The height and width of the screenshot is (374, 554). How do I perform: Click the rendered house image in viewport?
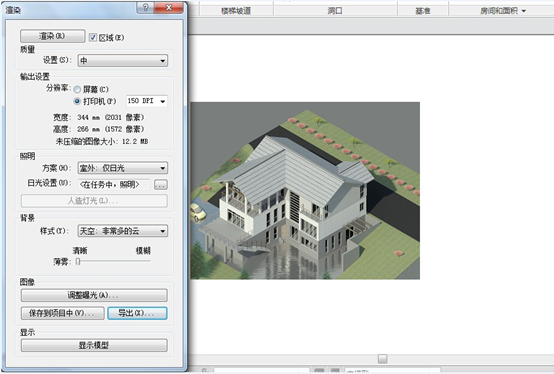click(x=305, y=191)
